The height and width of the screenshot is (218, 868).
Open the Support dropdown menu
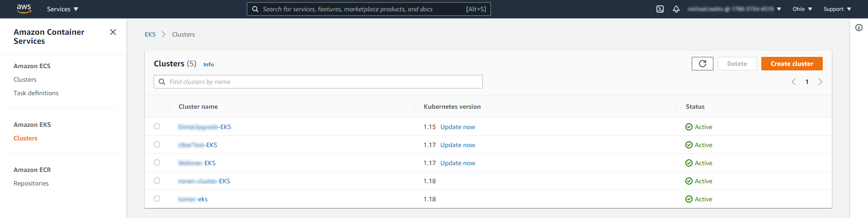pyautogui.click(x=837, y=9)
